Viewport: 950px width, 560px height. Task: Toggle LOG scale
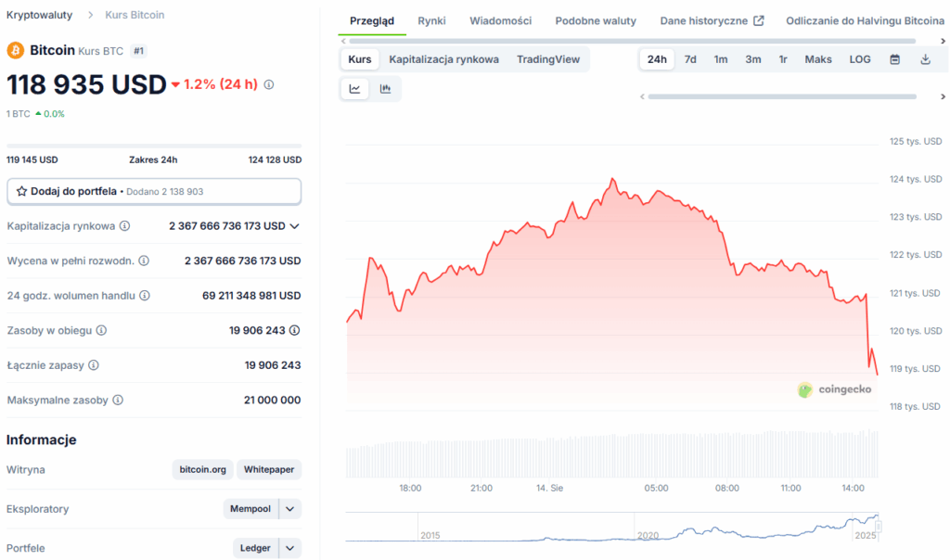click(x=860, y=59)
